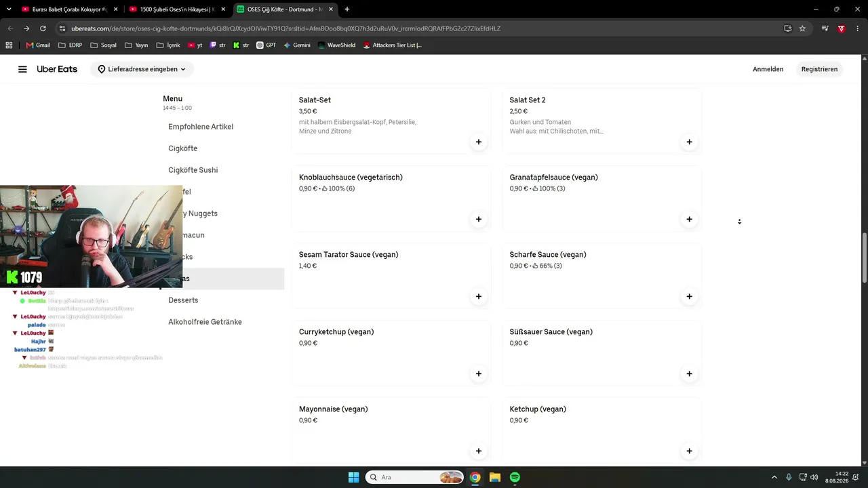Viewport: 868px width, 488px height.
Task: Open the volume control in system tray
Action: click(x=814, y=477)
